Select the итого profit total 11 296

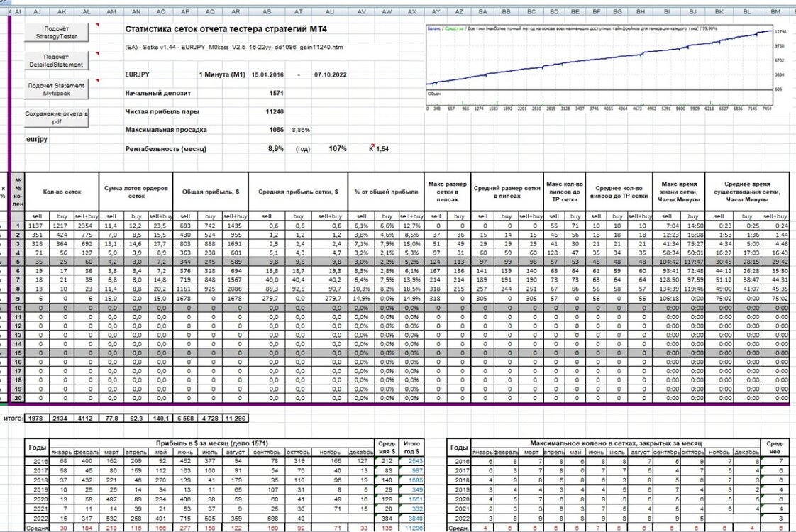[236, 419]
